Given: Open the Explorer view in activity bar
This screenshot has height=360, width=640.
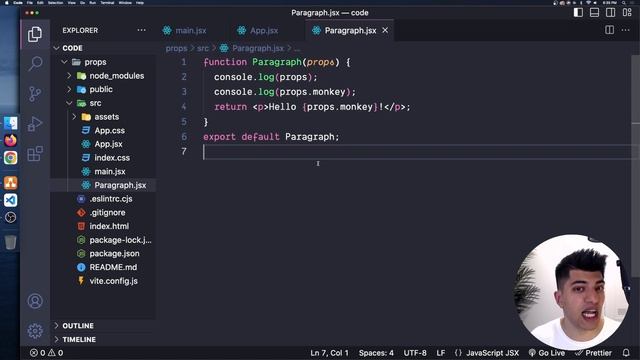Looking at the screenshot, I should 35,34.
